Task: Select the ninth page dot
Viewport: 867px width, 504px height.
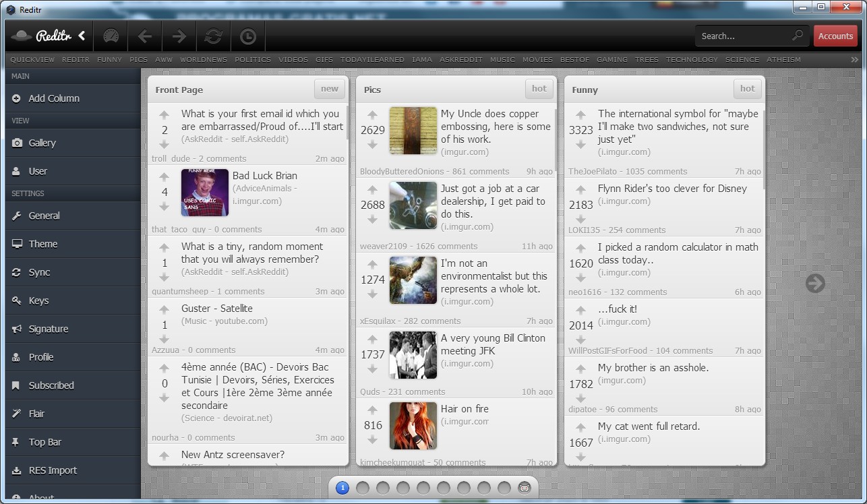Action: pos(504,487)
